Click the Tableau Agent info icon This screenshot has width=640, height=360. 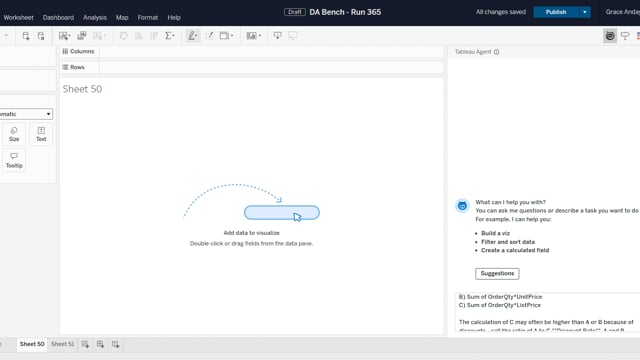pos(496,52)
